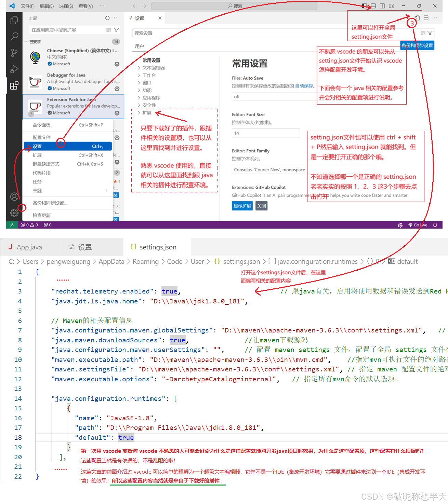Click the notifications bell in status bar
Image resolution: width=448 pixels, height=504 pixels.
435,225
